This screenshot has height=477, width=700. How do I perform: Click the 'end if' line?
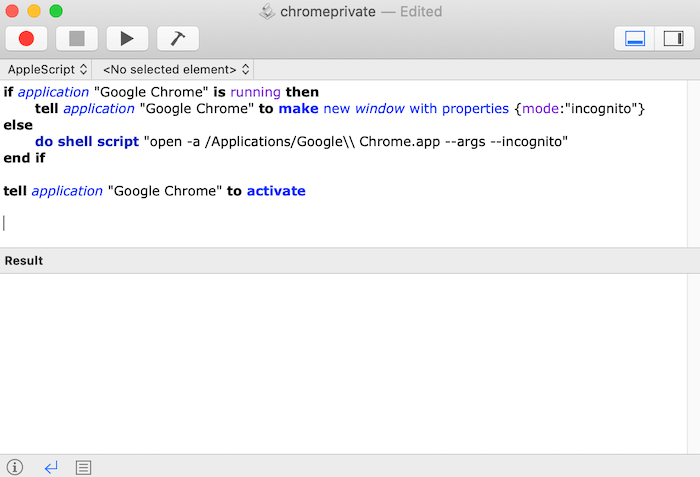(24, 158)
